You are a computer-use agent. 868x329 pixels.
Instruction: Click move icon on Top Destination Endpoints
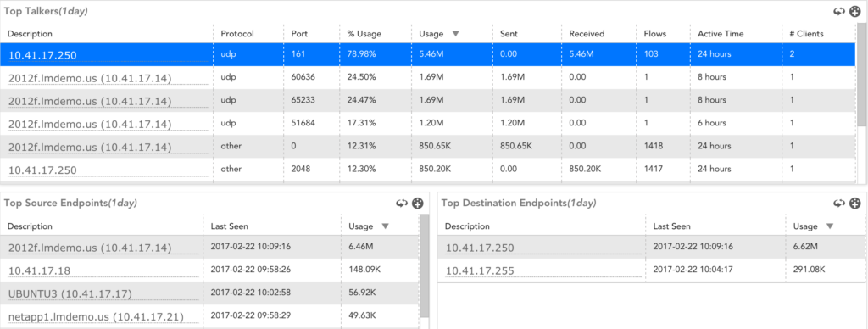[855, 204]
